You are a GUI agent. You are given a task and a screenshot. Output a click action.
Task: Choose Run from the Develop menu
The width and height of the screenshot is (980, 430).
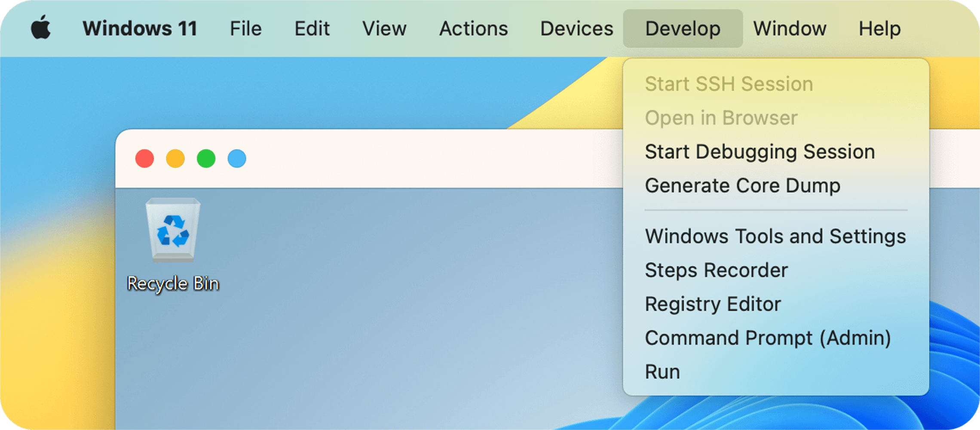click(x=776, y=372)
